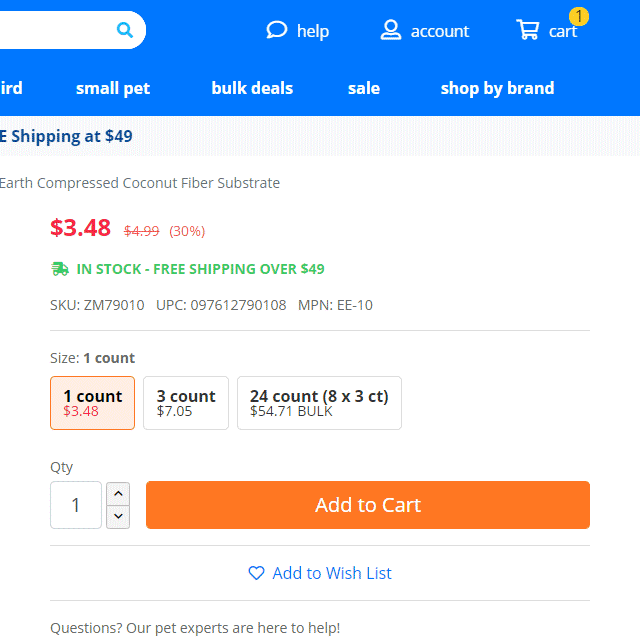Image resolution: width=640 pixels, height=640 pixels.
Task: Decrease quantity with the down arrow
Action: click(118, 517)
